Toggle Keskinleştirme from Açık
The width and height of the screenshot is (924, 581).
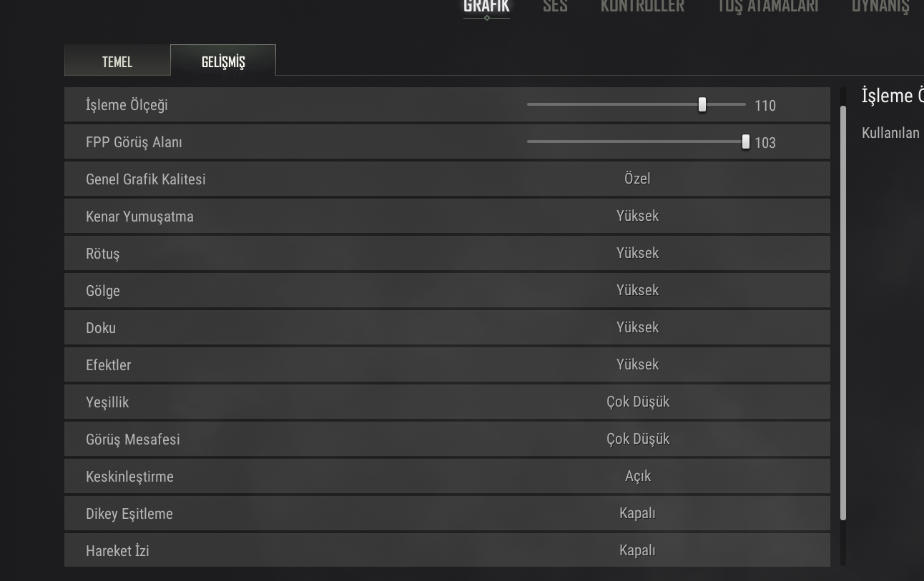(x=637, y=476)
